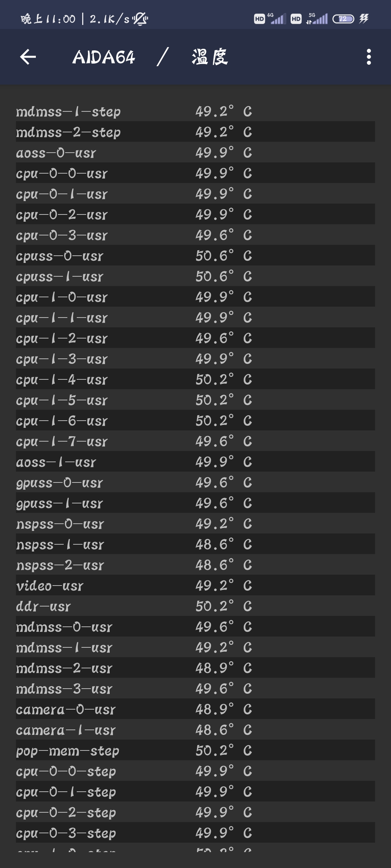Tap the 5G signal strength icon
Screen dimensions: 391x868
coord(317,18)
